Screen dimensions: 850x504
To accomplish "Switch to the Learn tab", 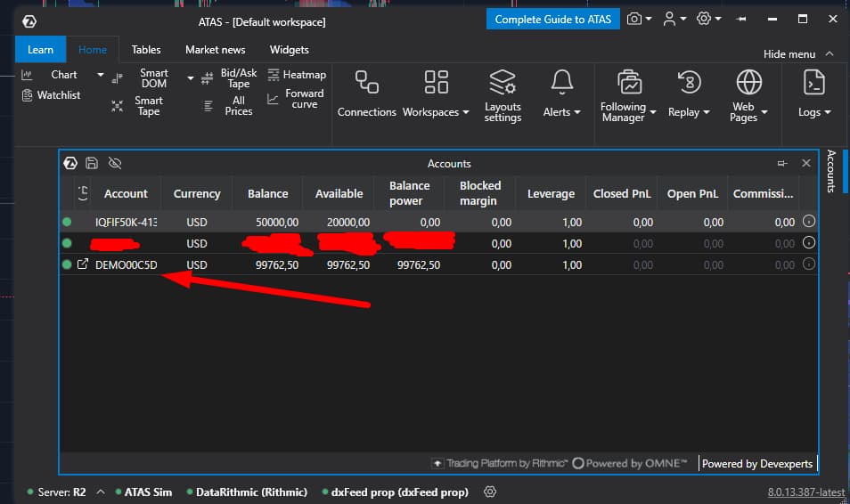I will 41,50.
